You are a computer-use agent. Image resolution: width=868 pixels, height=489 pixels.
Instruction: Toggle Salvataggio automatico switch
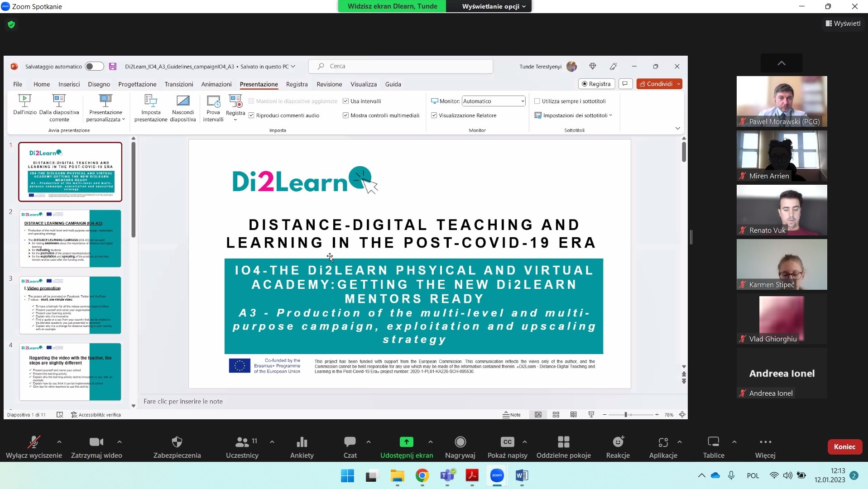[95, 67]
